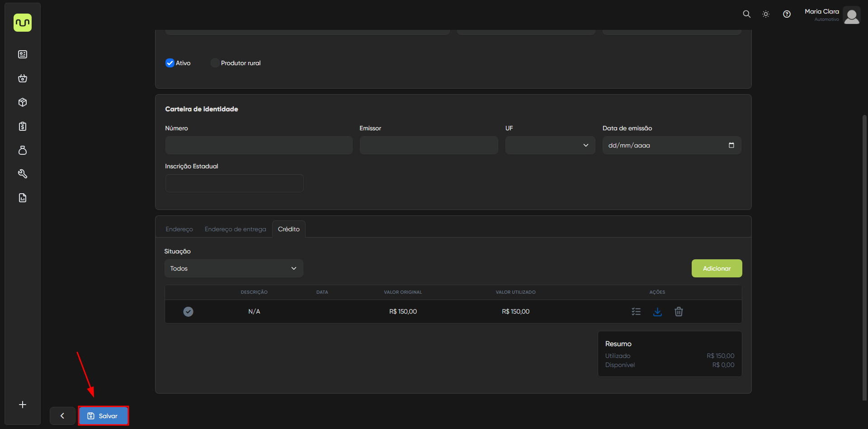Image resolution: width=868 pixels, height=429 pixels.
Task: Toggle the light theme sun icon
Action: click(766, 14)
